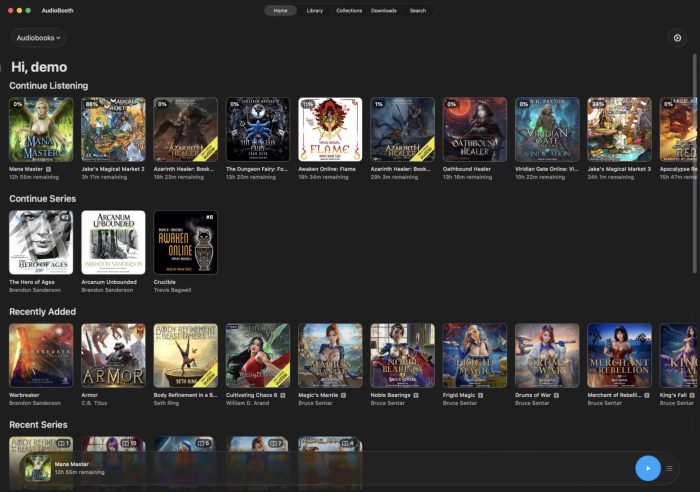Image resolution: width=700 pixels, height=492 pixels.
Task: Open the Search tab
Action: [418, 11]
